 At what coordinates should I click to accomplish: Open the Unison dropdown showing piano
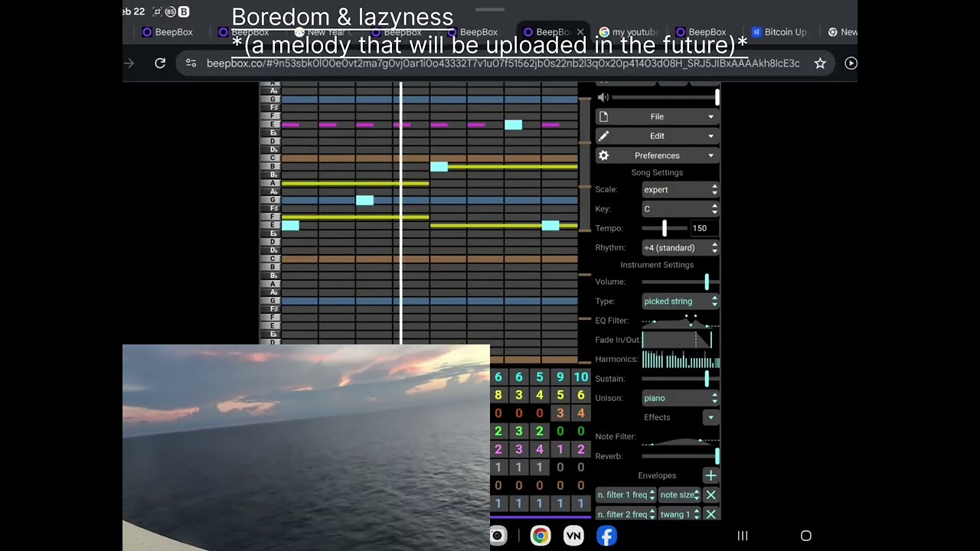[680, 398]
